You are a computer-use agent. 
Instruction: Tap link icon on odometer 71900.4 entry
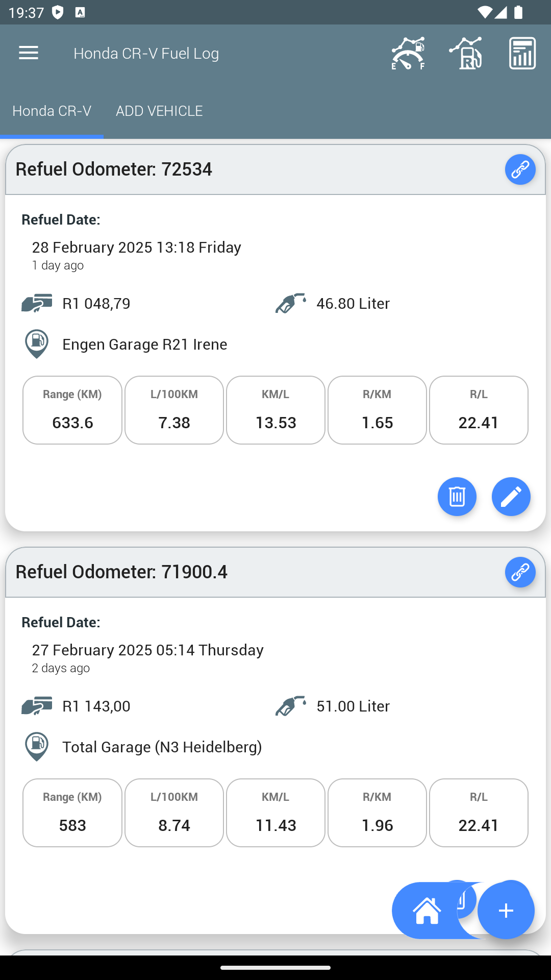[x=520, y=572]
